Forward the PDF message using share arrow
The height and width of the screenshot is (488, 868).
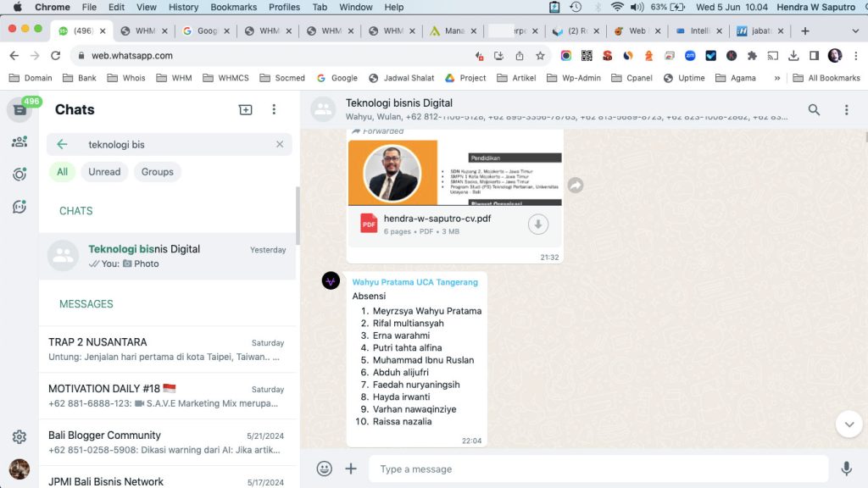tap(576, 185)
